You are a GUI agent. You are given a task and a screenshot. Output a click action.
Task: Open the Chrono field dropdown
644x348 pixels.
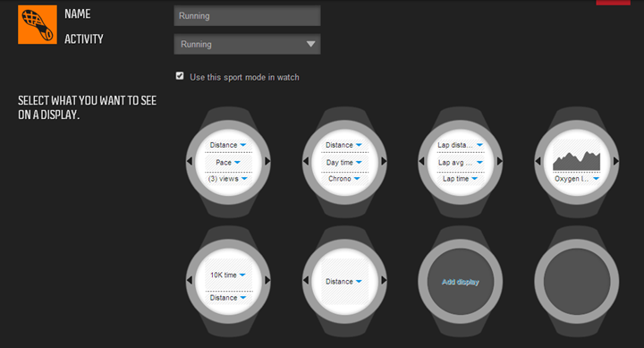pos(343,179)
